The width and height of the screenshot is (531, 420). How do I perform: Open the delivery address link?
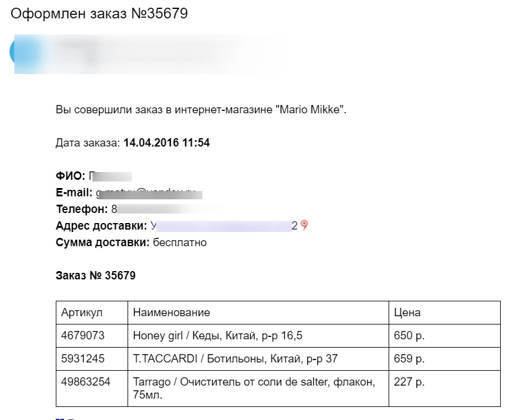223,226
